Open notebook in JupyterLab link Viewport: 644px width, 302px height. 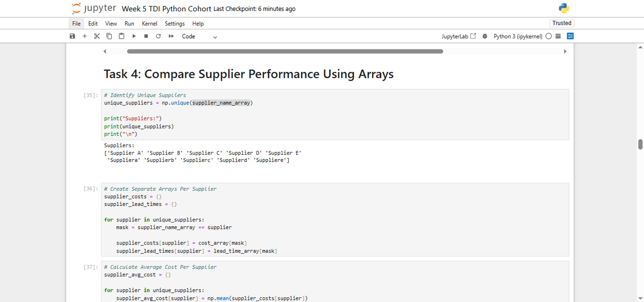coord(458,37)
